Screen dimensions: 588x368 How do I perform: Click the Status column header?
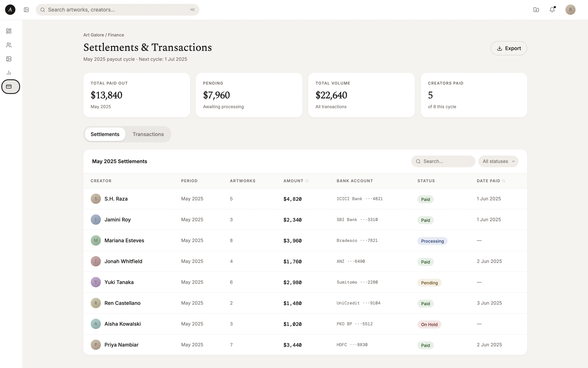426,181
